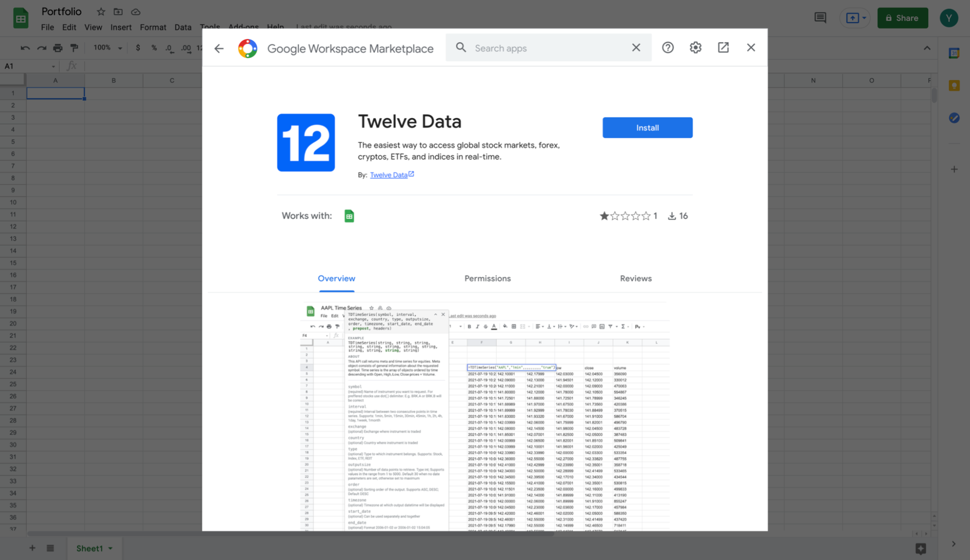Open the Insert menu

(121, 27)
